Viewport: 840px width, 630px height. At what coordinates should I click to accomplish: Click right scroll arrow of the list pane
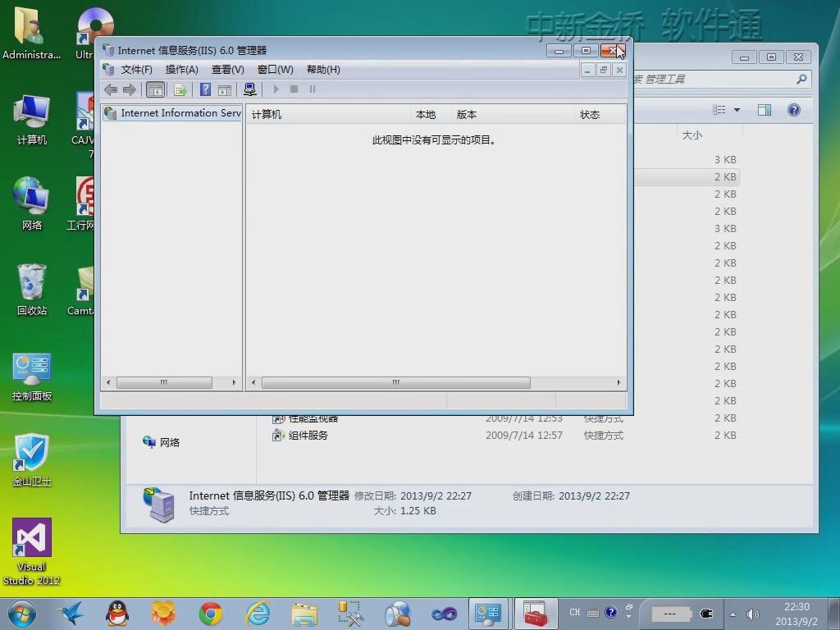[x=619, y=382]
